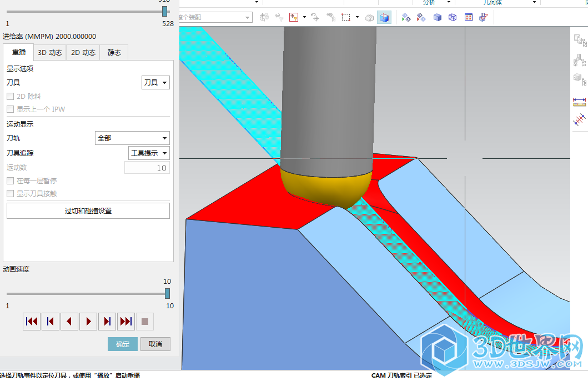The width and height of the screenshot is (588, 381).
Task: Expand the arrow beside the selection filter icon
Action: tap(304, 17)
